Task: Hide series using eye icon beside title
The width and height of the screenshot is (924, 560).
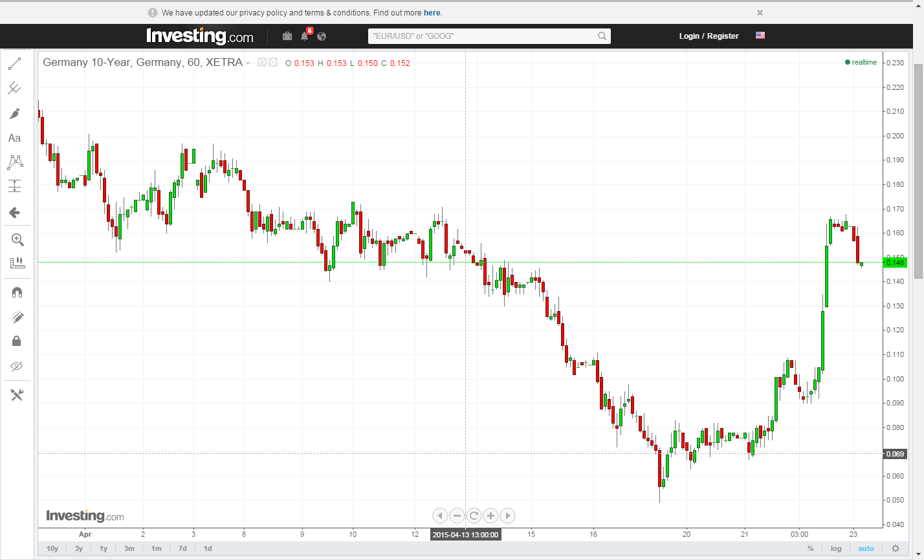Action: click(262, 62)
